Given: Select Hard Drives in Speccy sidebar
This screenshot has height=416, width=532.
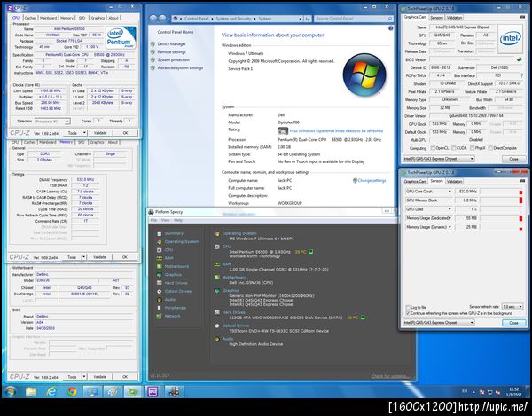Looking at the screenshot, I should pos(176,283).
